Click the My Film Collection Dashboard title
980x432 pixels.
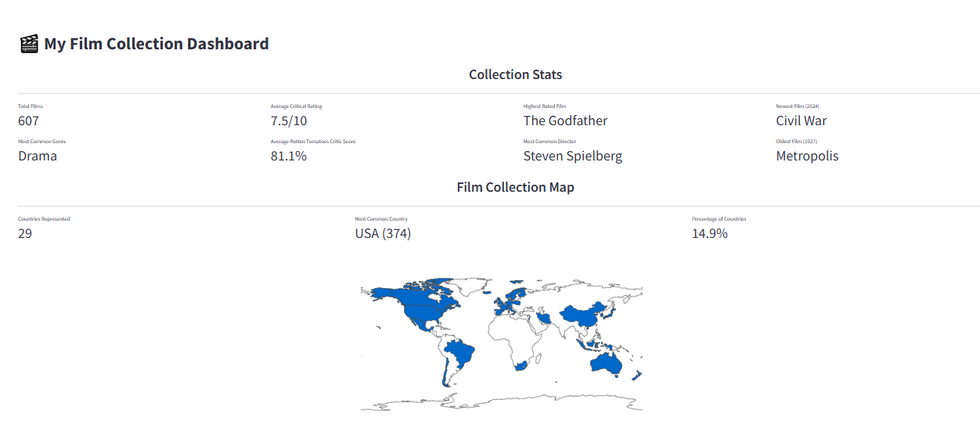tap(156, 44)
